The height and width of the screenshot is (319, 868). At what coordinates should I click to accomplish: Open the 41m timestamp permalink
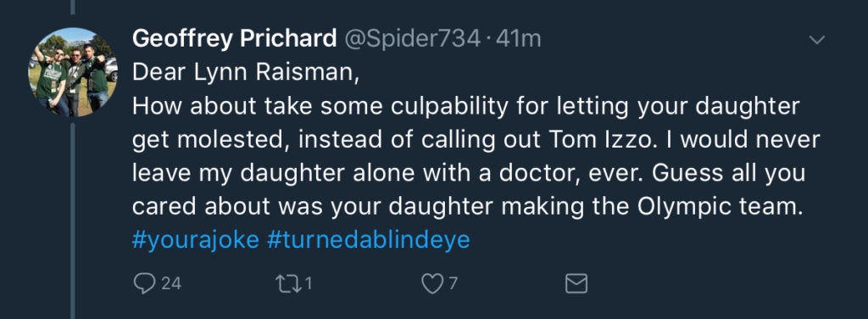click(519, 39)
